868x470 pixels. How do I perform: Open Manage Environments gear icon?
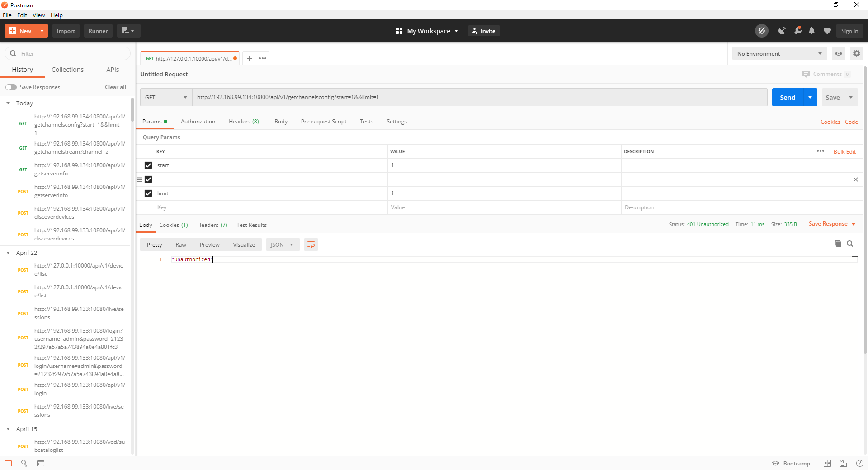pyautogui.click(x=856, y=53)
